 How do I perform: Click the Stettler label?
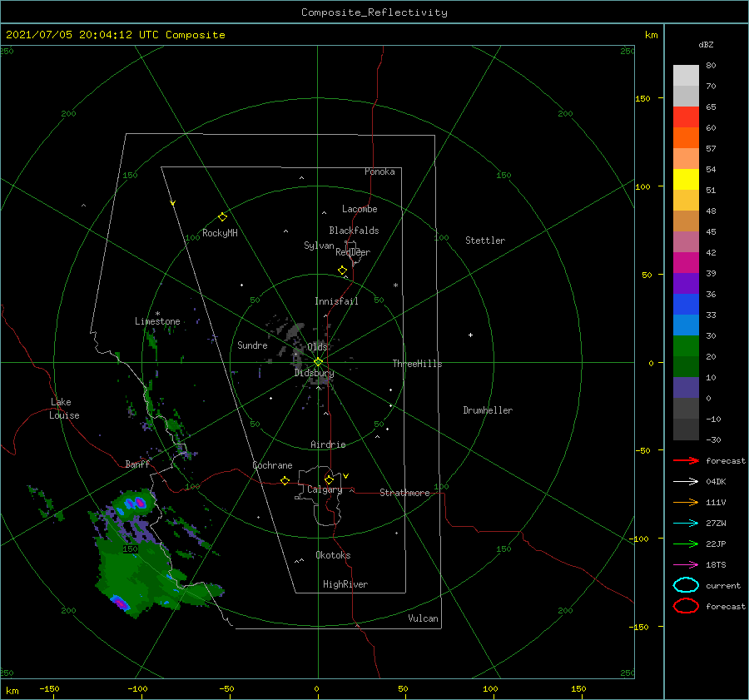click(485, 241)
